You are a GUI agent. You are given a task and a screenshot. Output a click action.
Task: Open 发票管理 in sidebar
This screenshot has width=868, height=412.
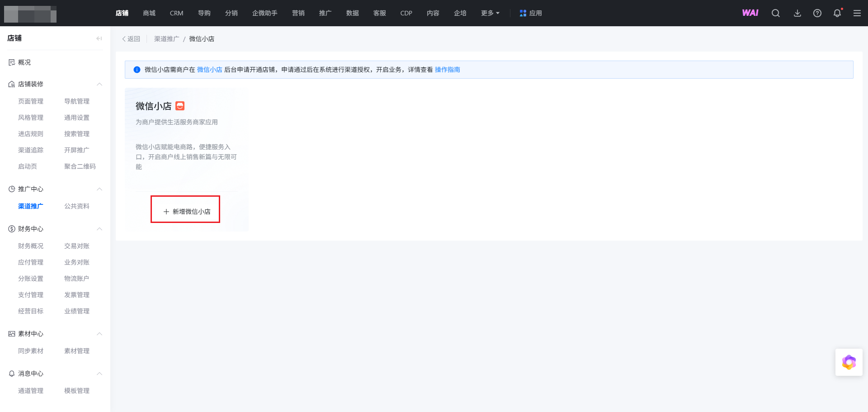(x=77, y=295)
